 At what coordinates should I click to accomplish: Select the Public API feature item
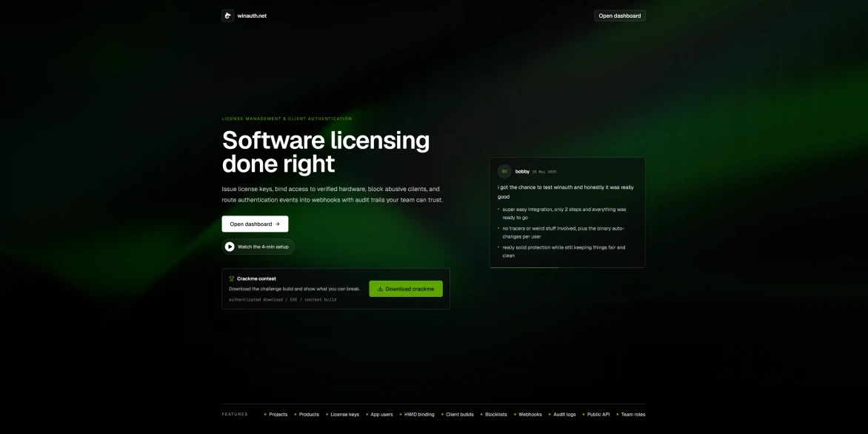point(598,415)
